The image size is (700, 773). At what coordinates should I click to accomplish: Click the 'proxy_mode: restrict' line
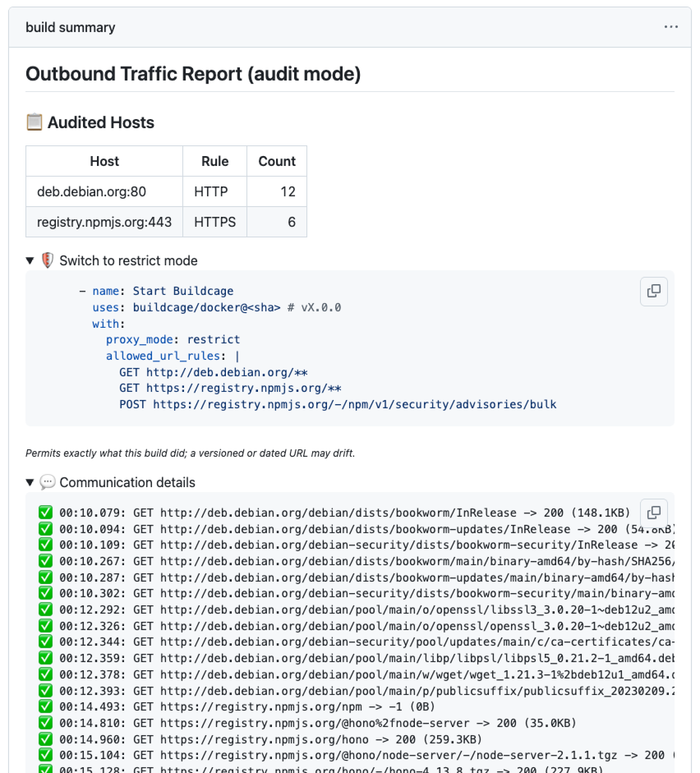(x=173, y=340)
